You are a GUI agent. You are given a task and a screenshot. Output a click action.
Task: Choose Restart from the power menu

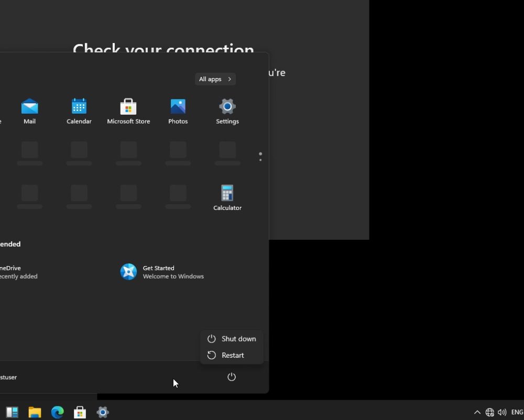point(232,355)
